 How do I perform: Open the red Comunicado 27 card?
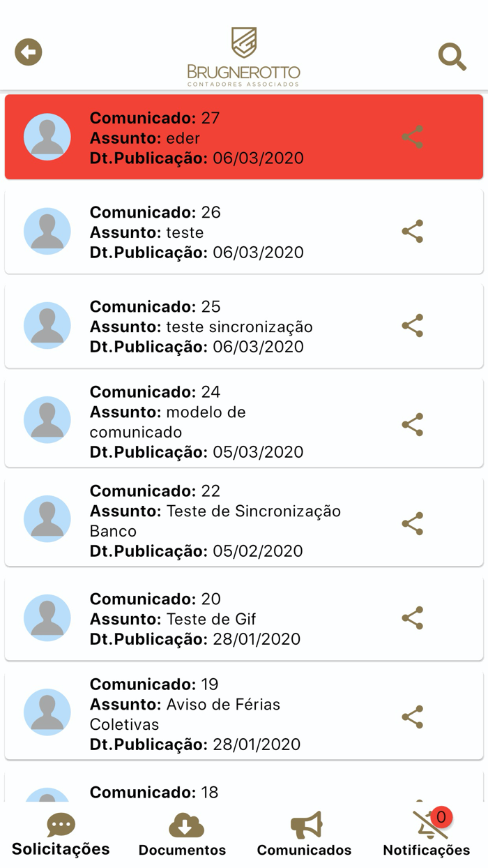pos(230,137)
